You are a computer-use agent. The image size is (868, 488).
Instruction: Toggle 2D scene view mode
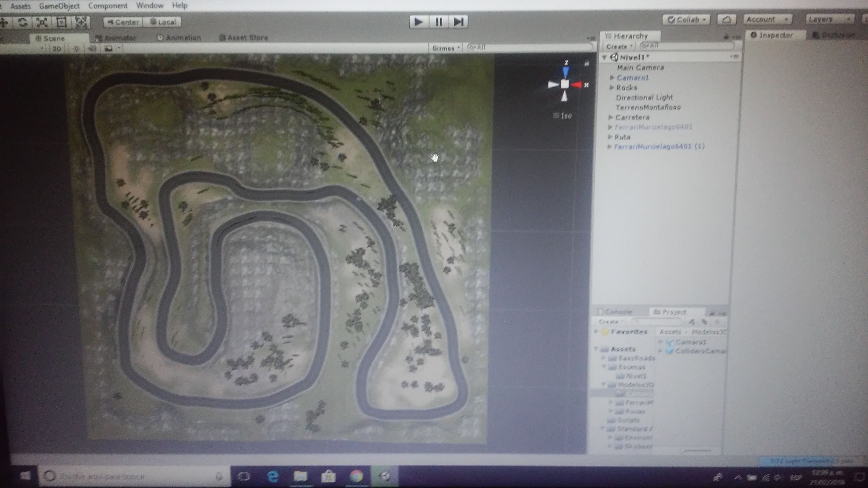tap(57, 49)
